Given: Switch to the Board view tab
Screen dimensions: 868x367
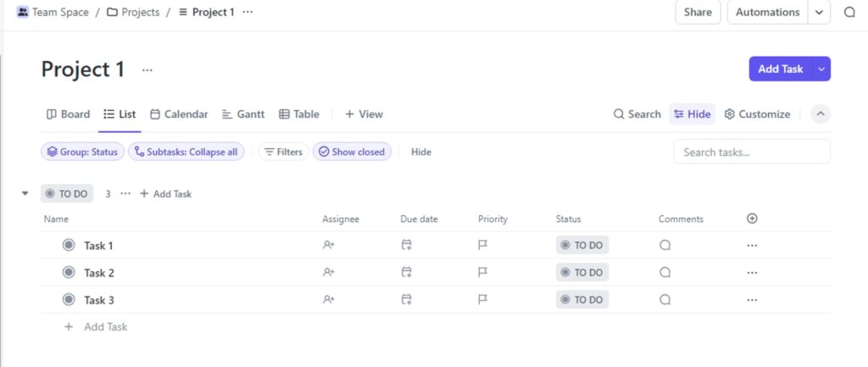Looking at the screenshot, I should [x=68, y=114].
